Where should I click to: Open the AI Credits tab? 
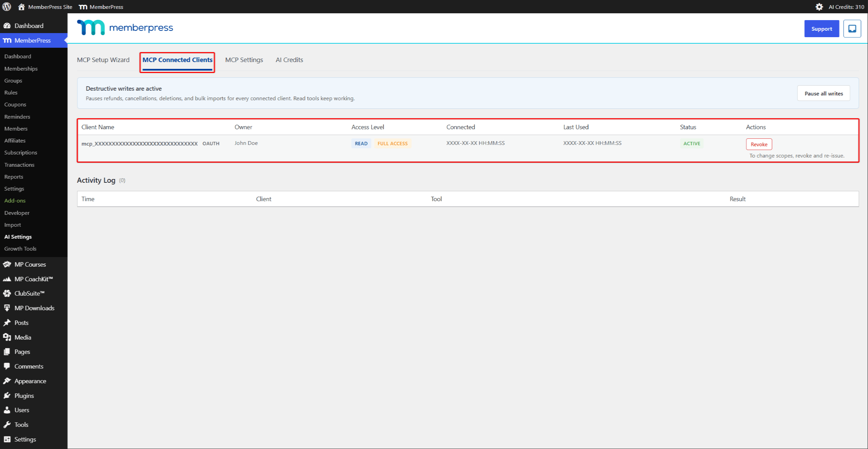[289, 60]
